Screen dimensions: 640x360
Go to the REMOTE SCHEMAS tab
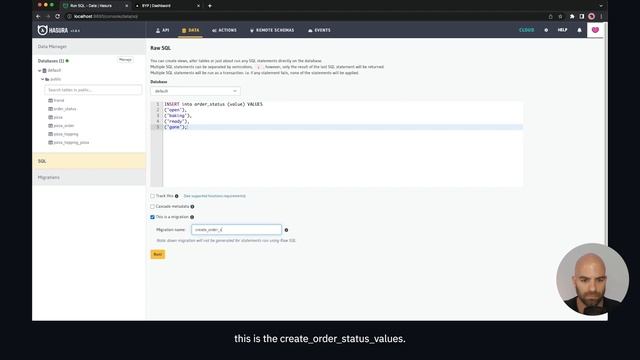pyautogui.click(x=272, y=30)
